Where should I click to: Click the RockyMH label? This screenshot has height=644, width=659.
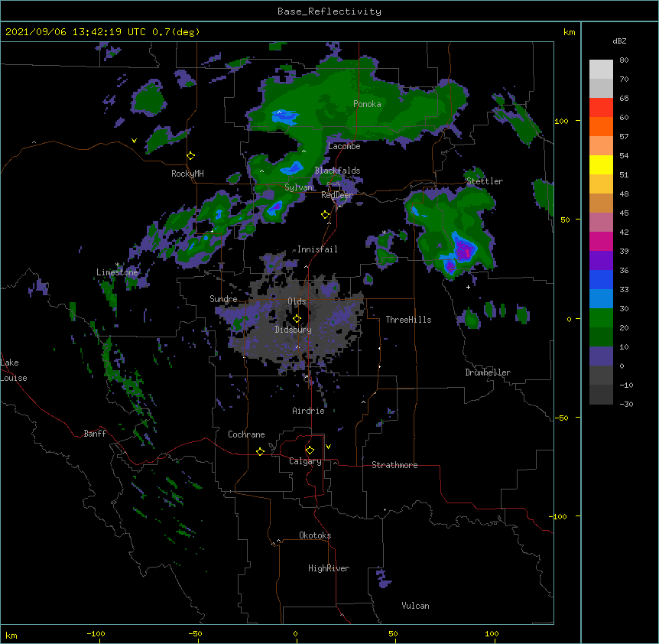[187, 174]
